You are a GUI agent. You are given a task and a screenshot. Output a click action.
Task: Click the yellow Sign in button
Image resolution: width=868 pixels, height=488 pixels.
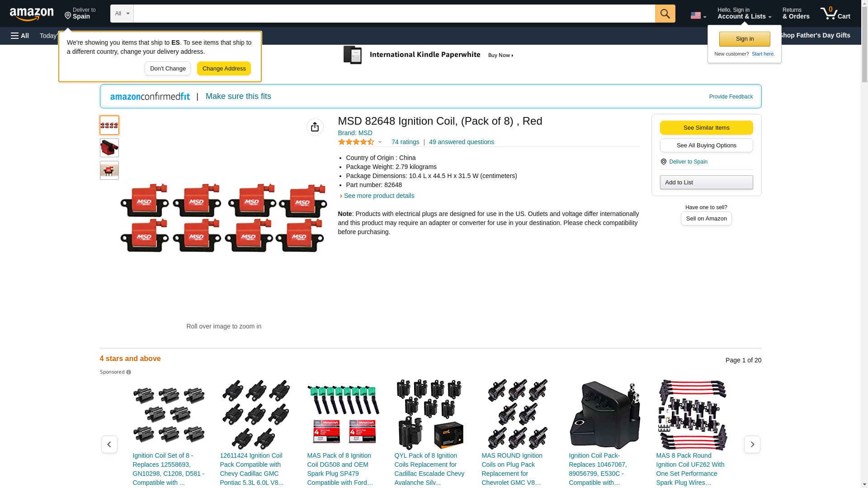coord(744,39)
